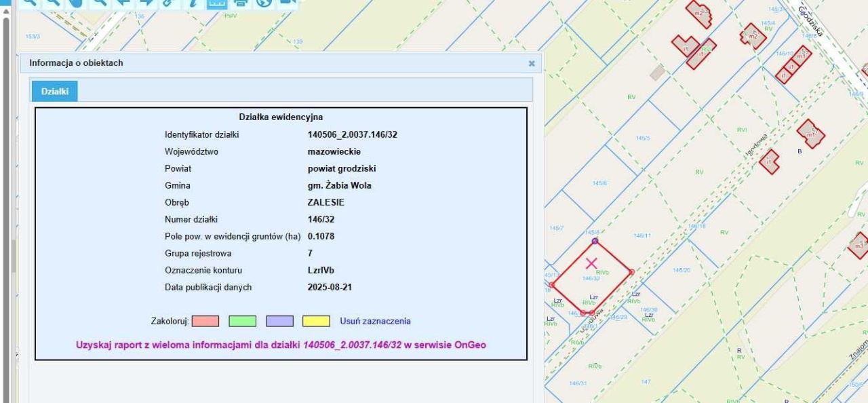Click the pink X marker on parcel 146/32
The height and width of the screenshot is (403, 868).
pyautogui.click(x=591, y=263)
